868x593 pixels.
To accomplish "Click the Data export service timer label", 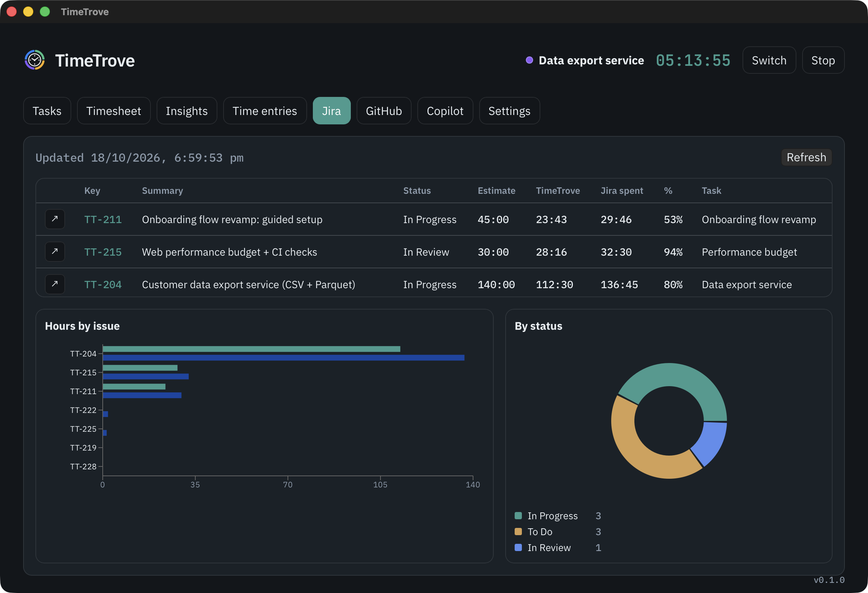I will [x=591, y=60].
